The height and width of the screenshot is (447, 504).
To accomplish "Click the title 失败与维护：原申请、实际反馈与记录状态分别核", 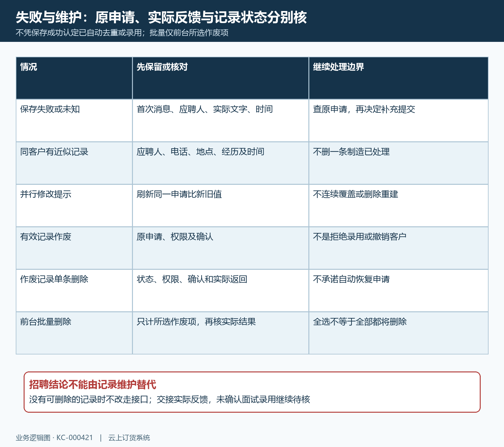I will point(161,17).
